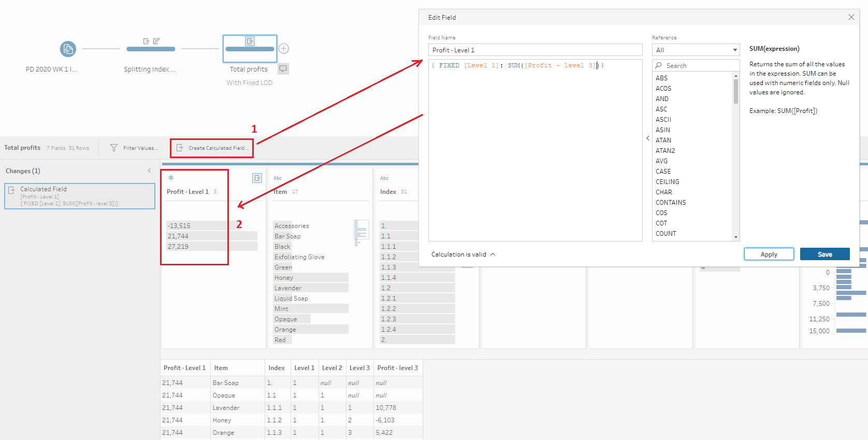Choose AND in the function list
Viewport: 868px width, 440px height.
[662, 99]
